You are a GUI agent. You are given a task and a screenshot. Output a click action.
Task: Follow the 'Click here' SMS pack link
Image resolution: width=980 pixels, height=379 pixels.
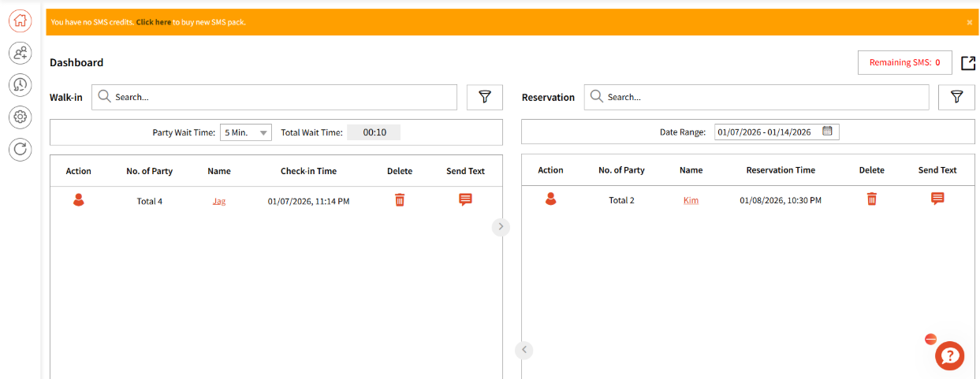coord(153,23)
